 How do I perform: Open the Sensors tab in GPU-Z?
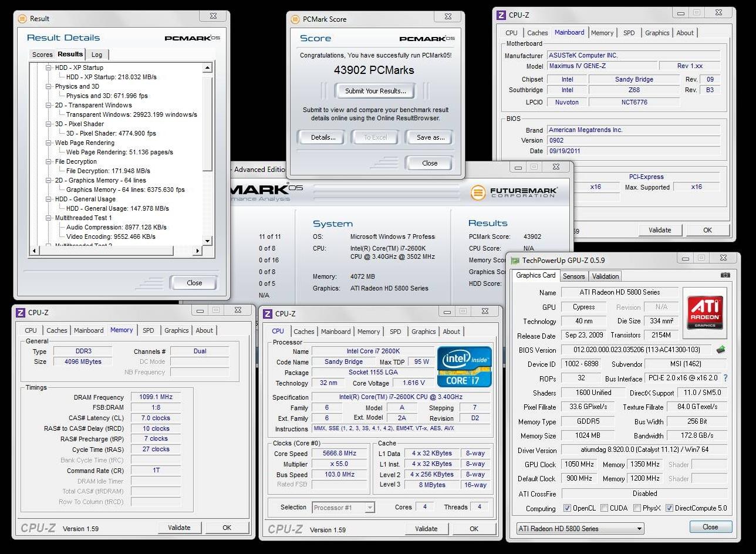(573, 276)
